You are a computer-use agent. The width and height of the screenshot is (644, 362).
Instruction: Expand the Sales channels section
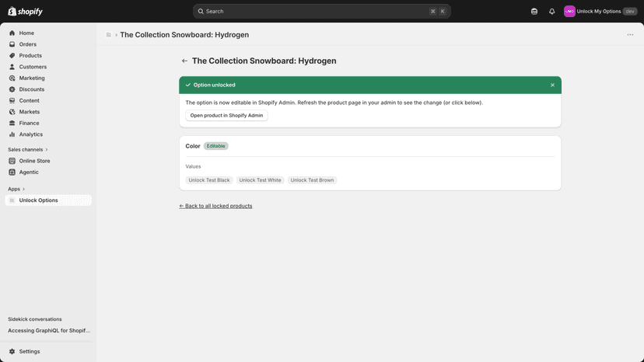pos(27,149)
